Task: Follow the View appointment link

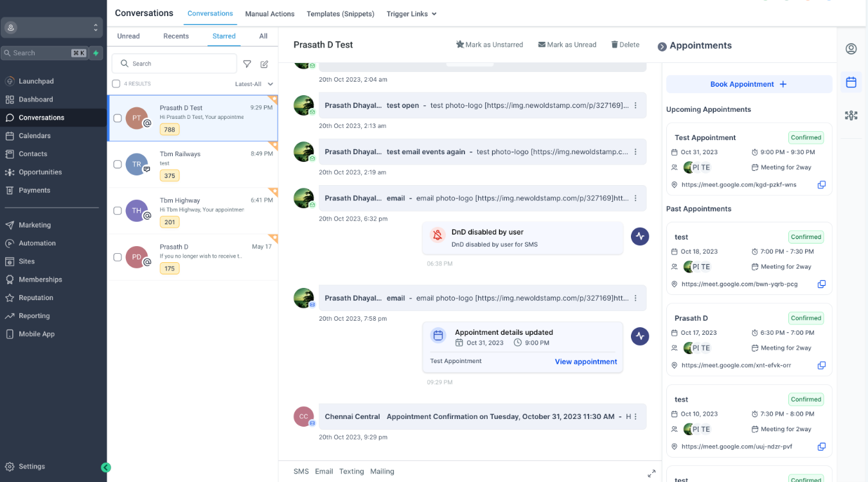Action: pyautogui.click(x=586, y=362)
